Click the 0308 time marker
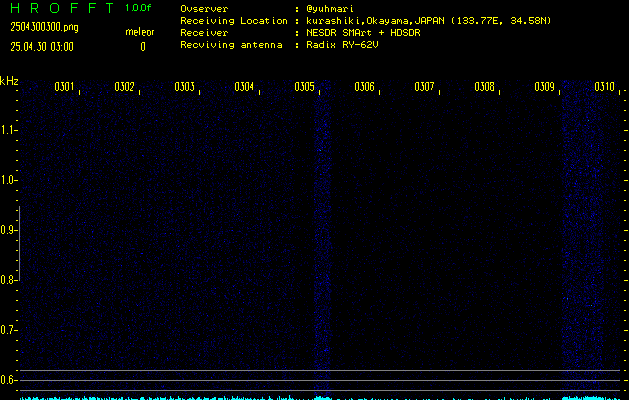 484,87
